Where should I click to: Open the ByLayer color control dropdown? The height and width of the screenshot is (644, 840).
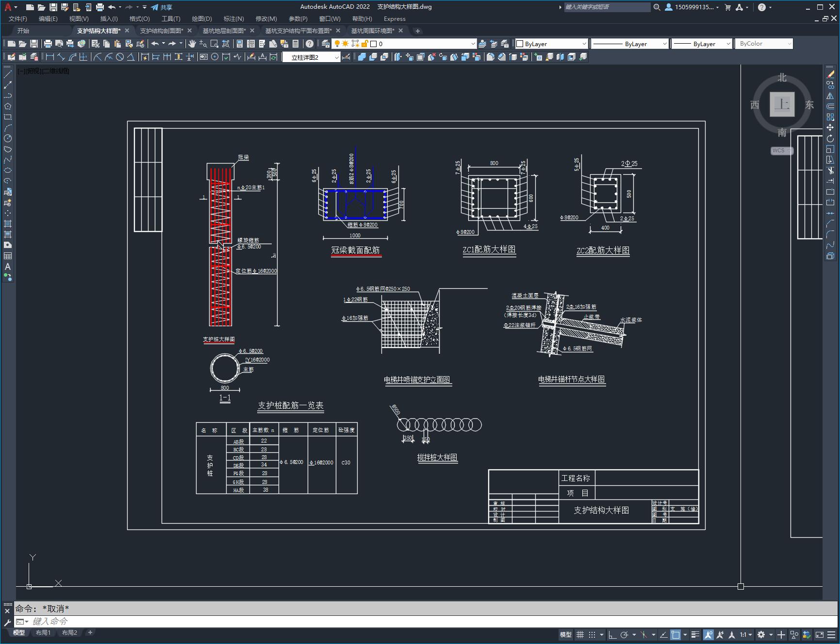point(551,44)
